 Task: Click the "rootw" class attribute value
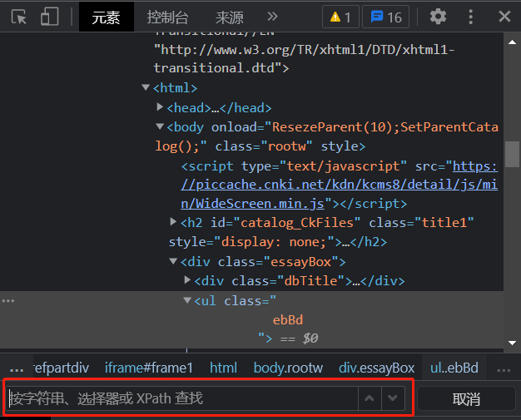pyautogui.click(x=286, y=146)
